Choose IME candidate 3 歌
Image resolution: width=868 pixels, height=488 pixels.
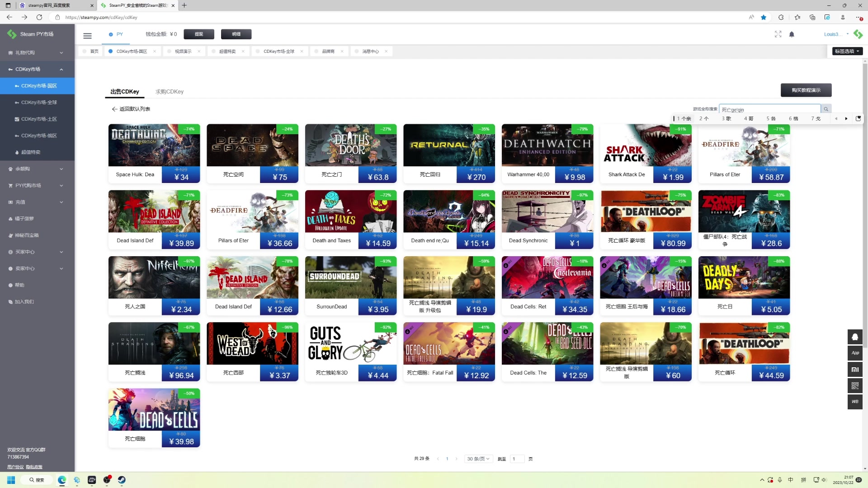[x=726, y=119]
